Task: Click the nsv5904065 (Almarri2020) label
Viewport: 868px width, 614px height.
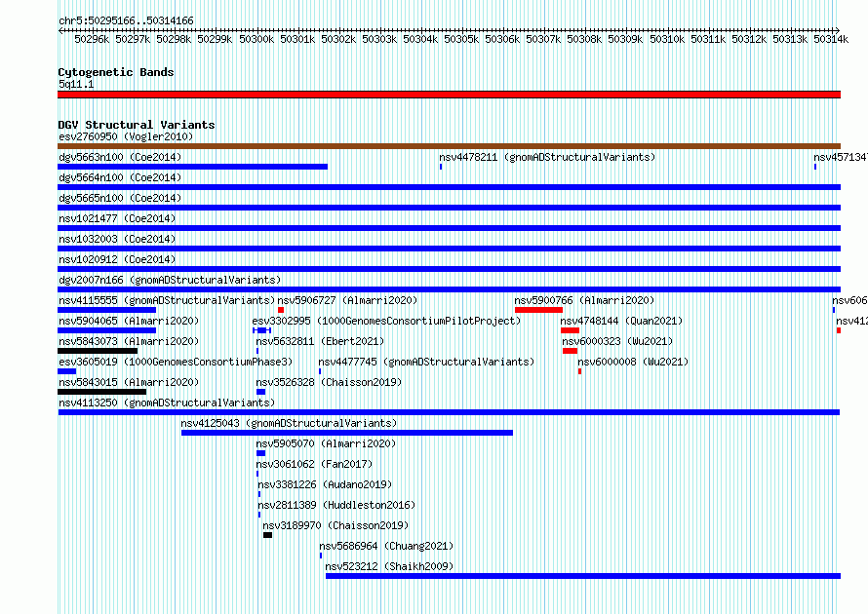Action: 129,321
